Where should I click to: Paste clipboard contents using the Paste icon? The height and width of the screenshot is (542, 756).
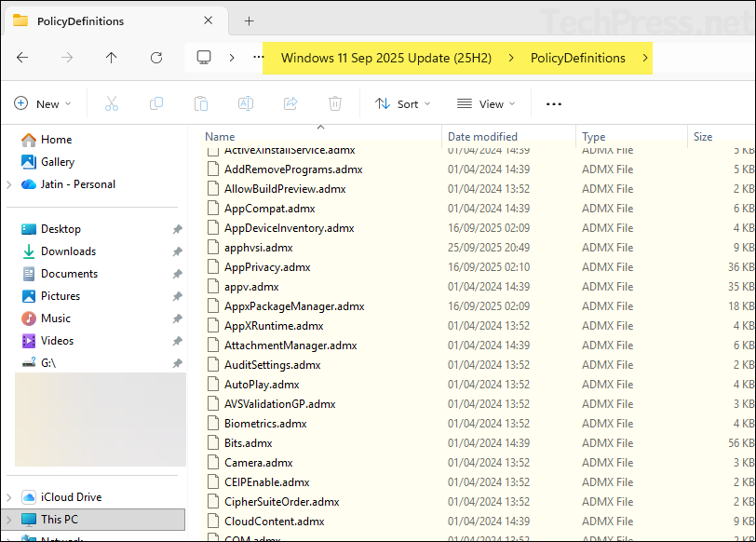point(200,103)
